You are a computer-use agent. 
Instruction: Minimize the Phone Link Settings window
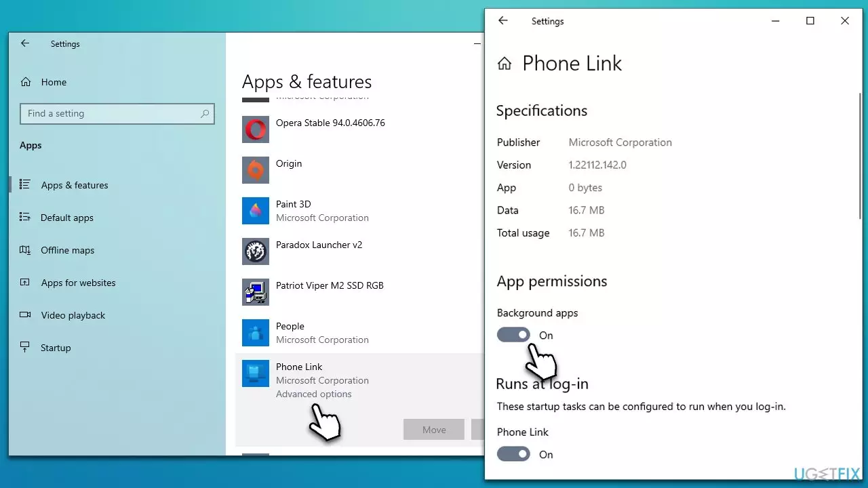[x=775, y=21]
